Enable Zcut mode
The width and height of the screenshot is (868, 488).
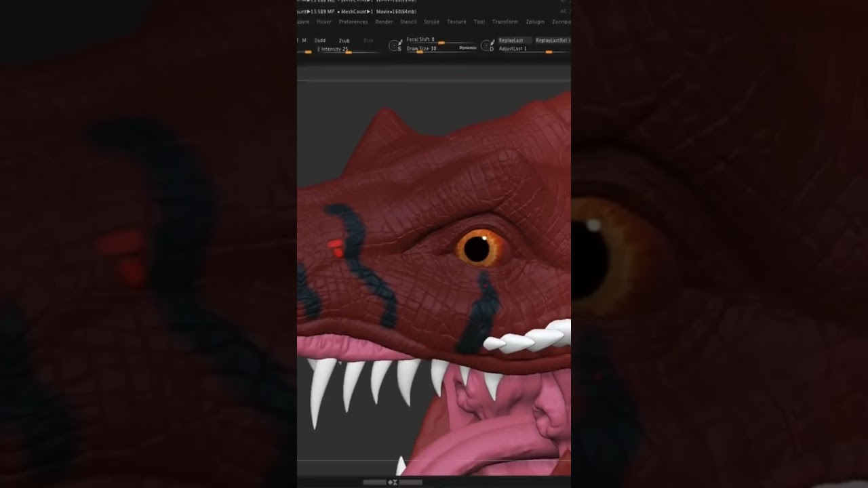368,41
